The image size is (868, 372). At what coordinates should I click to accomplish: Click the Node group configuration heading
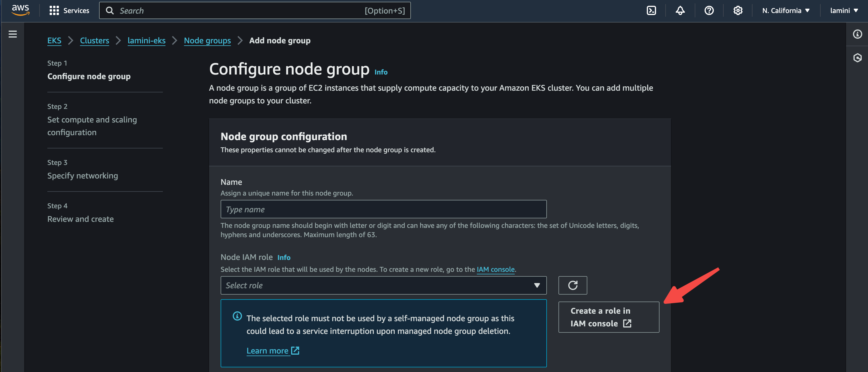coord(284,136)
